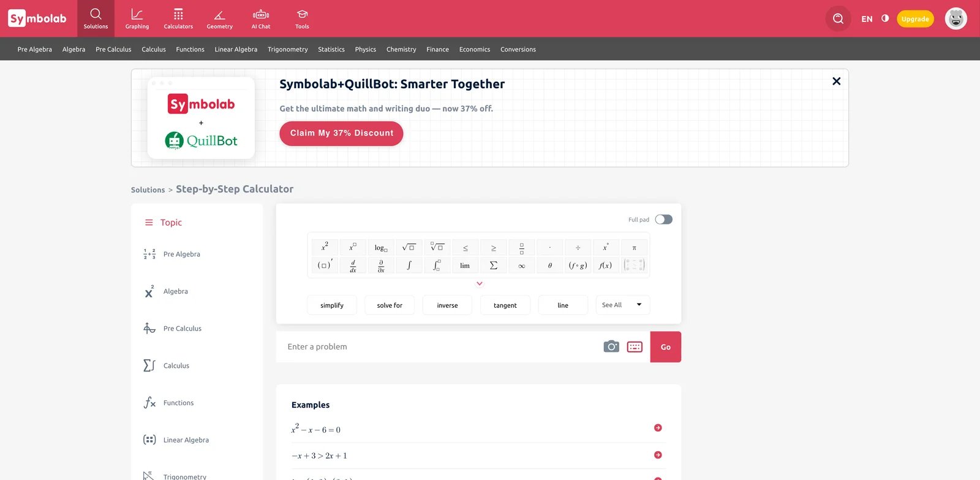Insert fraction template from keypad

pos(522,247)
